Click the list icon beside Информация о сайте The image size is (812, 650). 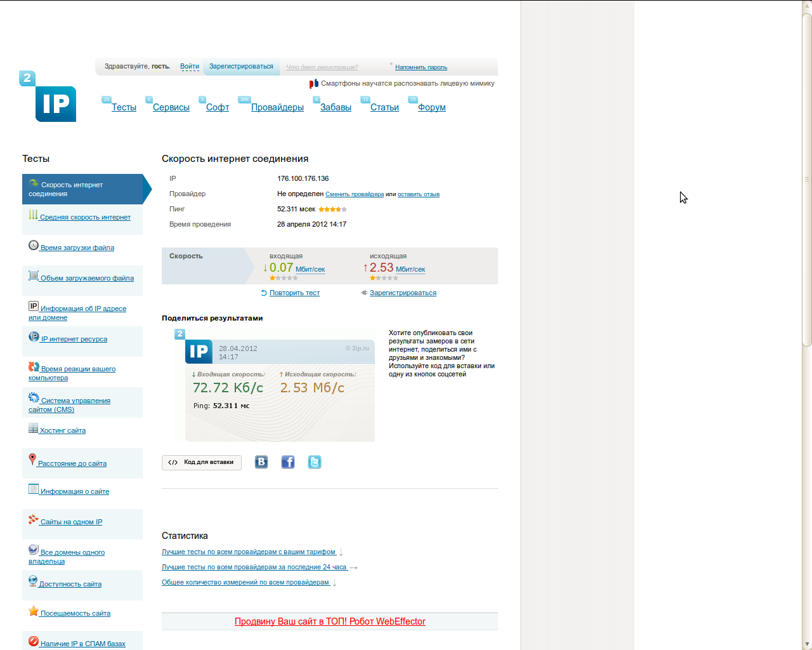pos(34,489)
